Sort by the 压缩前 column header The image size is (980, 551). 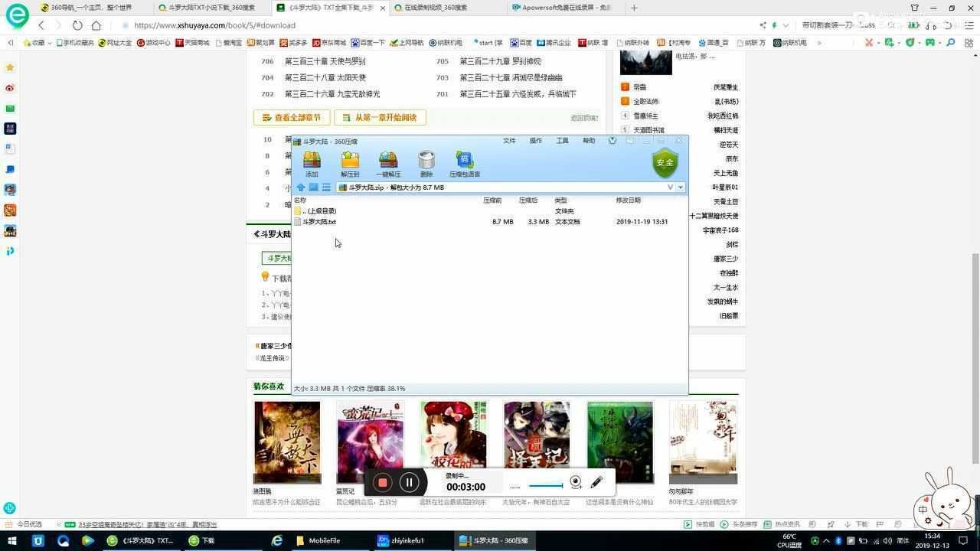click(492, 201)
